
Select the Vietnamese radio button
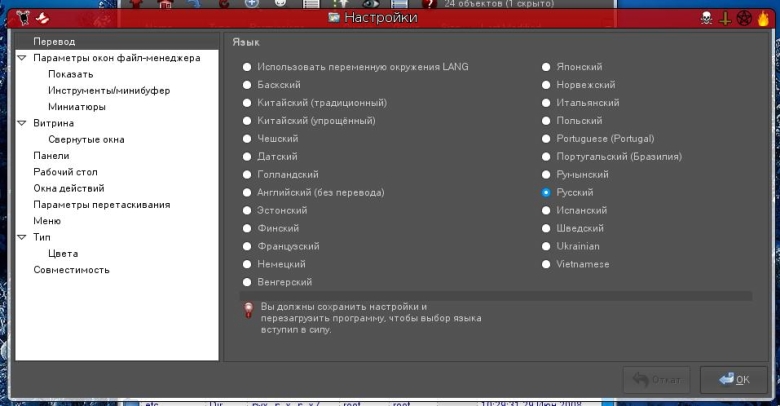[x=546, y=264]
